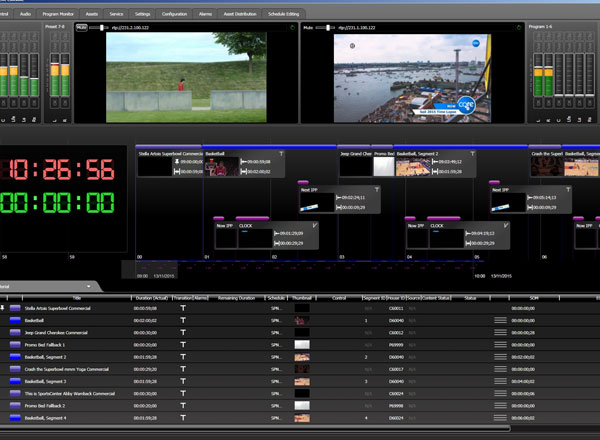The height and width of the screenshot is (440, 600).
Task: Click the Control column header
Action: point(339,298)
